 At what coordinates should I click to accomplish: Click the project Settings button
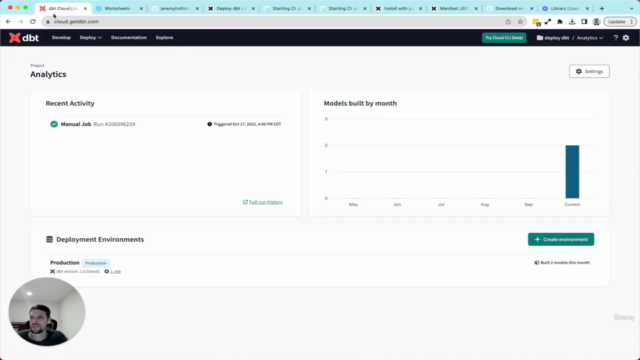(x=589, y=71)
